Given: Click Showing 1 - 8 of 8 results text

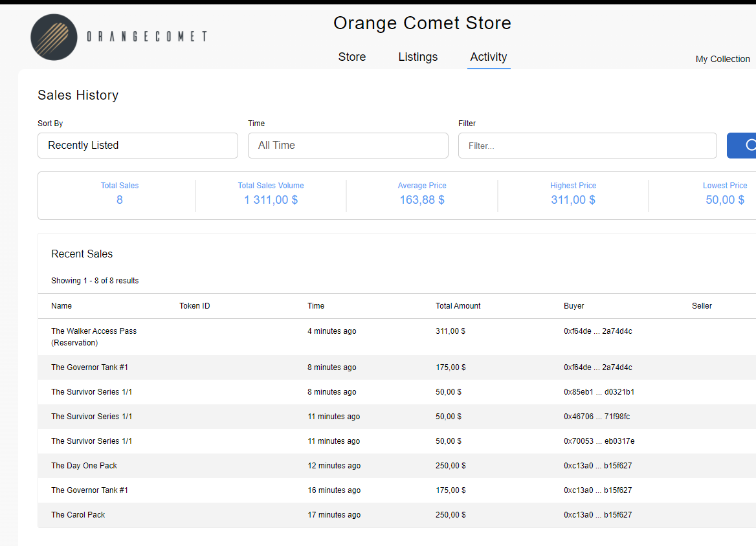Looking at the screenshot, I should pyautogui.click(x=95, y=281).
